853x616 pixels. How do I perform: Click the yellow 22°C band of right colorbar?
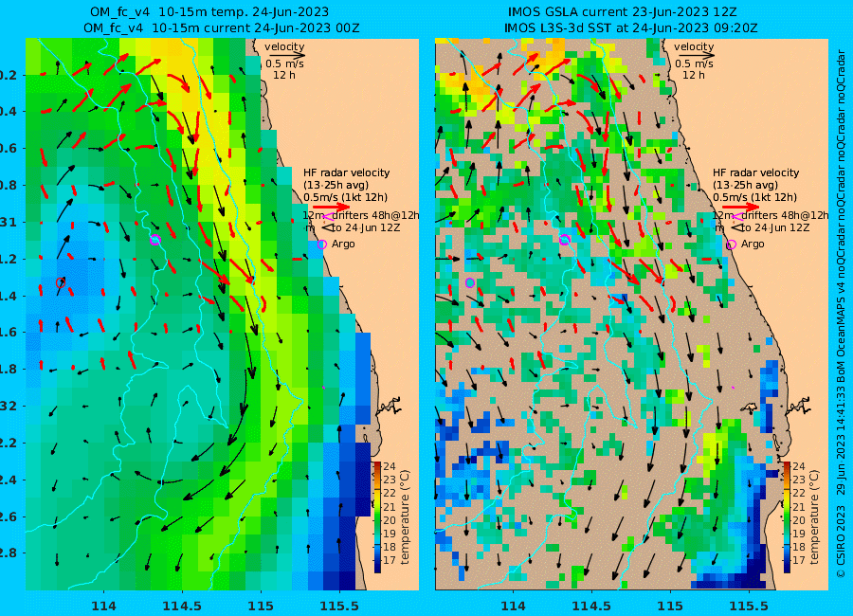[788, 493]
